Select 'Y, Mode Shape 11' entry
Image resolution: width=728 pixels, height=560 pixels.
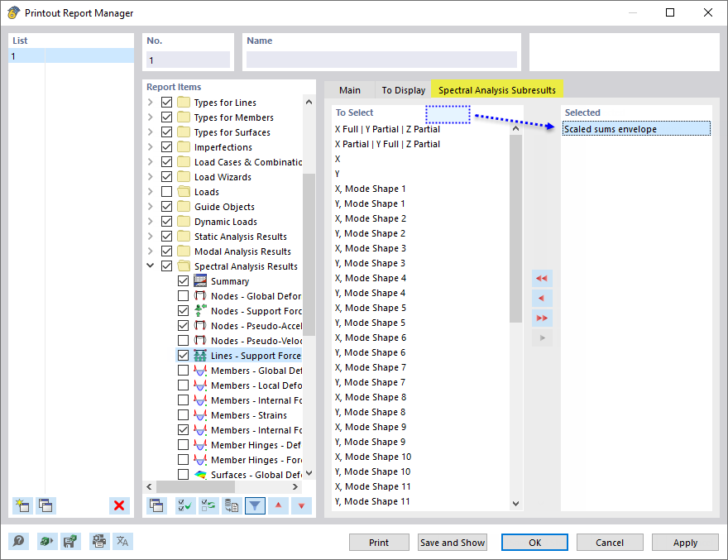click(x=372, y=501)
